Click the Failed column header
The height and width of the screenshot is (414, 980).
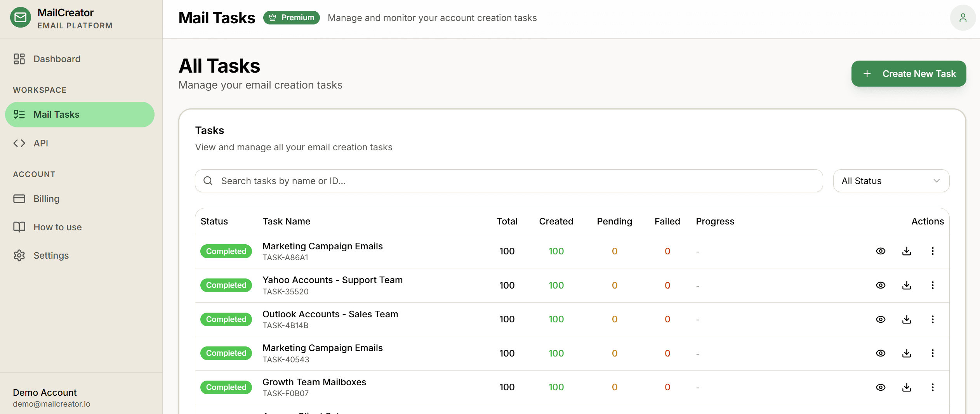point(667,221)
